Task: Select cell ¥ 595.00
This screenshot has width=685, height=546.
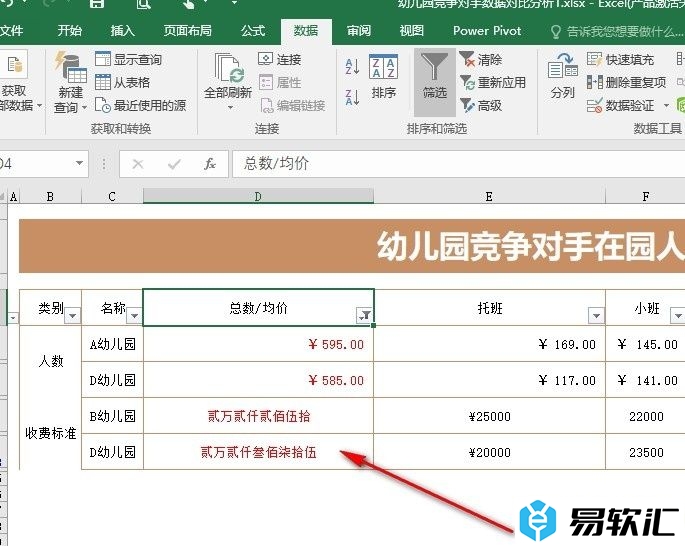Action: click(x=258, y=344)
